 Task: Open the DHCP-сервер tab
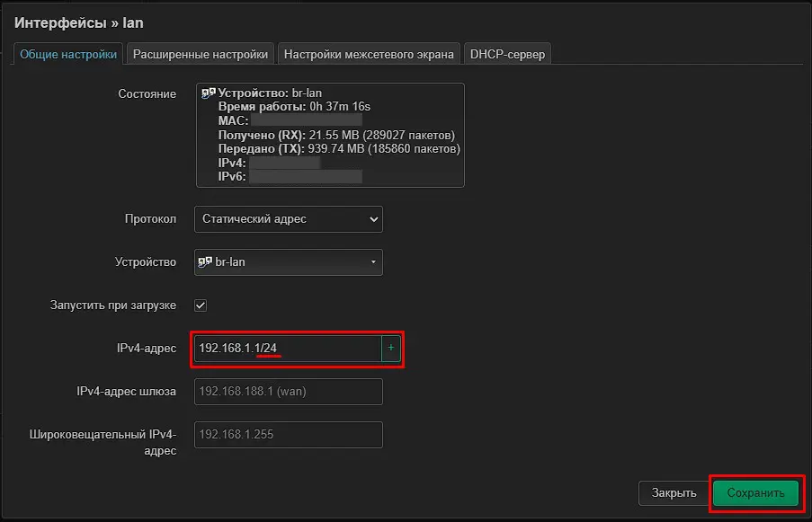[507, 54]
